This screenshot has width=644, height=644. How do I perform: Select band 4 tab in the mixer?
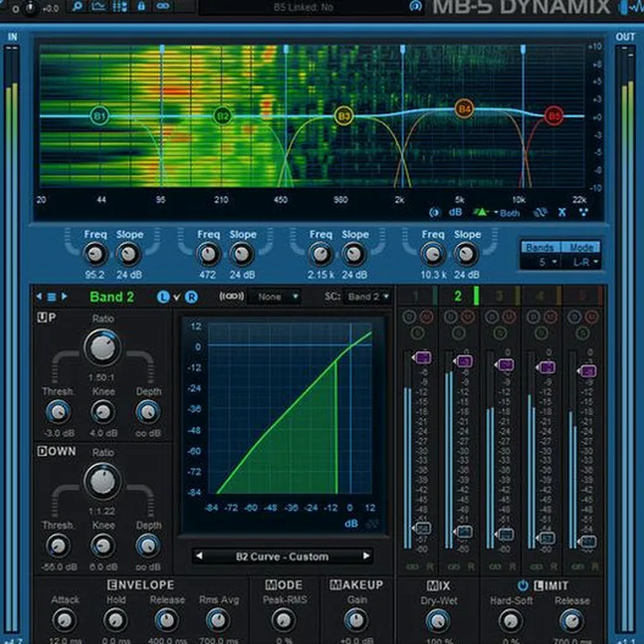point(542,296)
